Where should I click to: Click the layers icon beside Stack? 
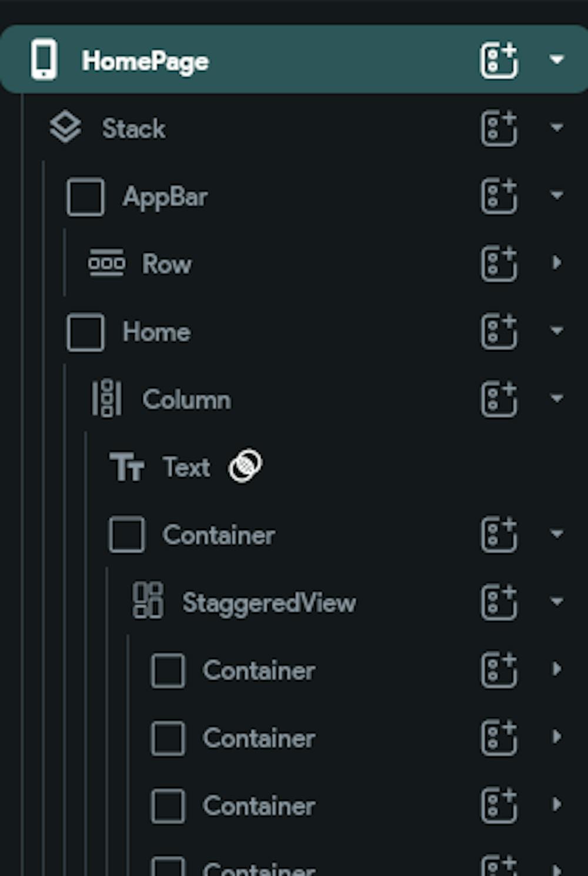coord(65,127)
